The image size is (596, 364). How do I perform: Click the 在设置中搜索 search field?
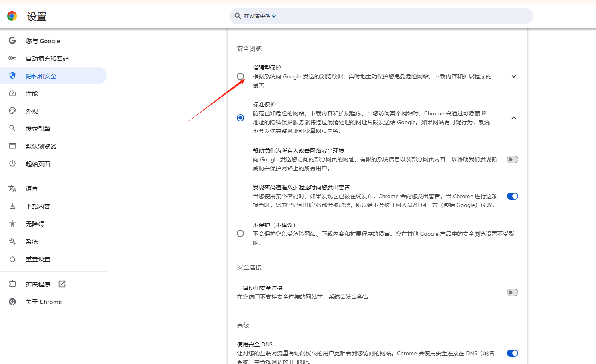(381, 16)
